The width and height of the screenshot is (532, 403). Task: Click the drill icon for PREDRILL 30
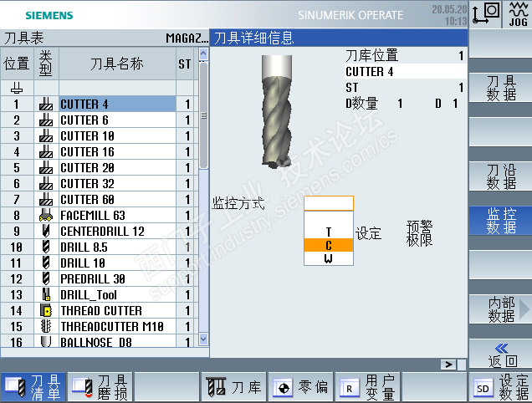point(46,279)
